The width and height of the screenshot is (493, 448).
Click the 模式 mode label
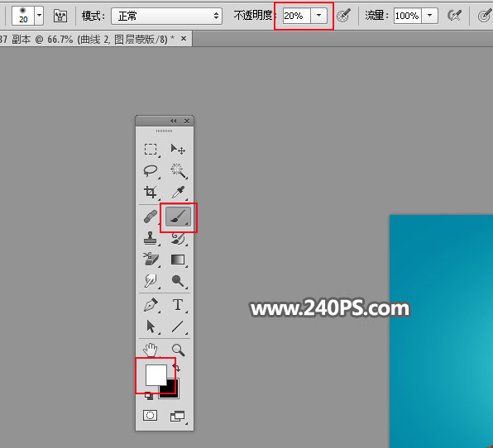click(93, 16)
